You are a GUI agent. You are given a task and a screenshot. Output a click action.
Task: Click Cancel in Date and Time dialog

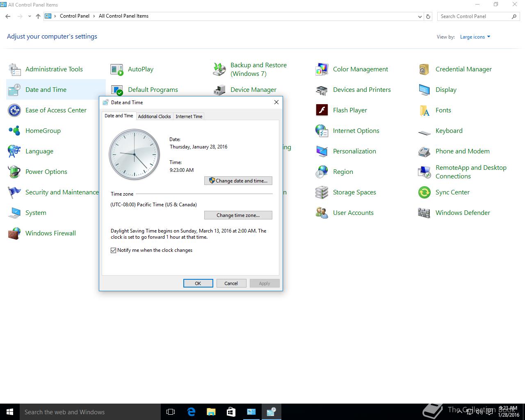pos(231,283)
